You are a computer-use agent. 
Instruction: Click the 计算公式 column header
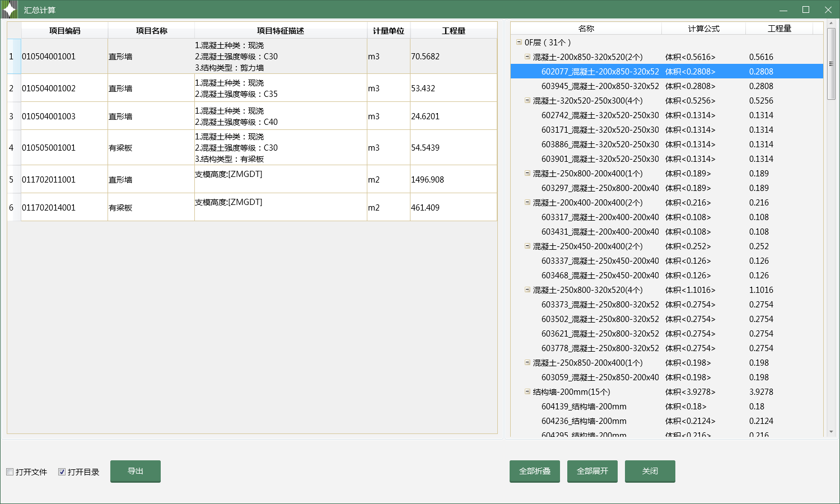(x=704, y=29)
